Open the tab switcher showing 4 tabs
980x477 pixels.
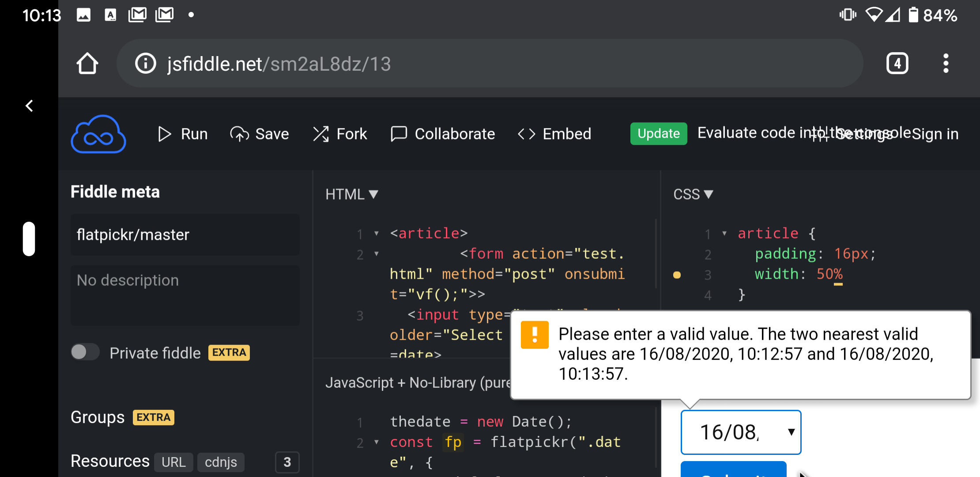(897, 64)
